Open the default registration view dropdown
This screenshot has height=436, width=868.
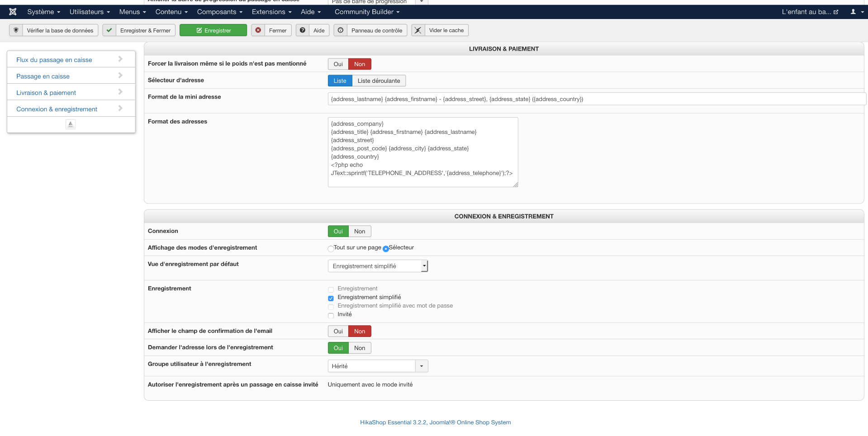(378, 266)
